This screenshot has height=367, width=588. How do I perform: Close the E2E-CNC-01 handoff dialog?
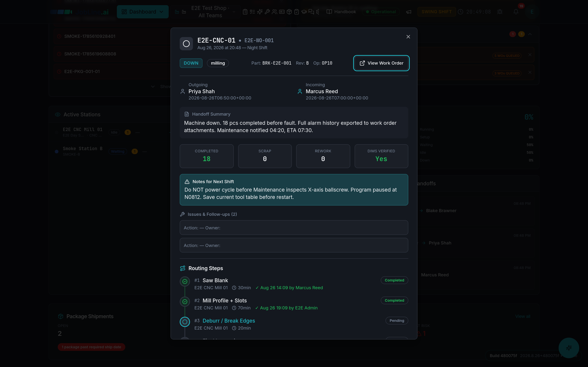[408, 37]
